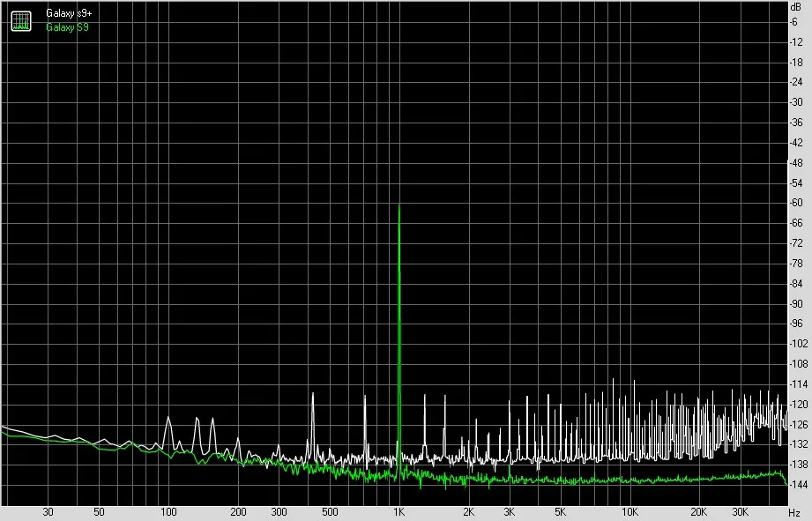The width and height of the screenshot is (812, 521).
Task: Click the -102 dB scale label
Action: (798, 344)
